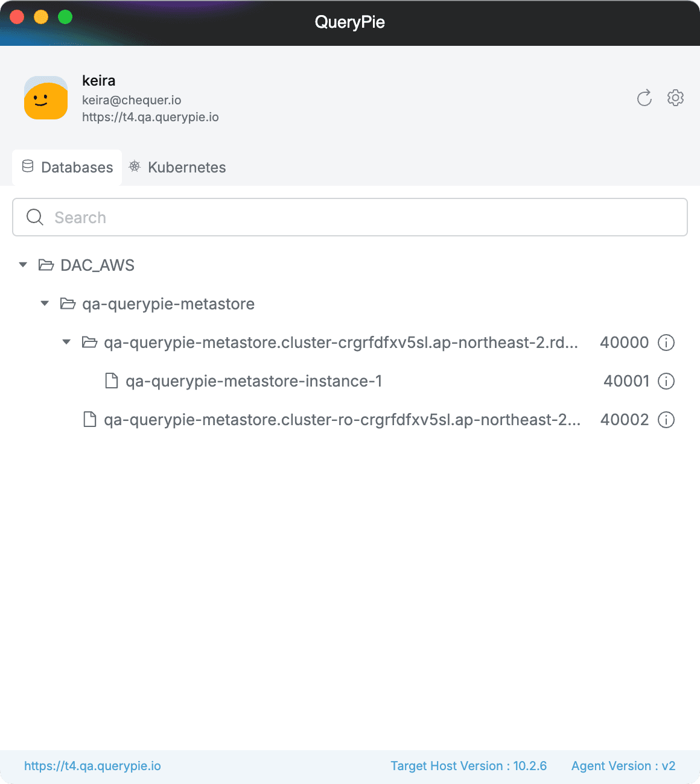Screen dimensions: 700x784
Task: Click the refresh icon near the profile
Action: (644, 98)
